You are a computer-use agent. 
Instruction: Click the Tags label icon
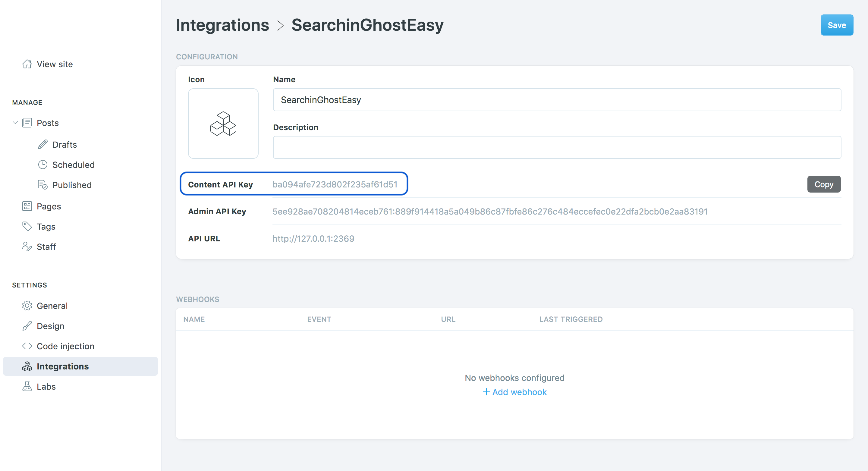[x=27, y=226]
